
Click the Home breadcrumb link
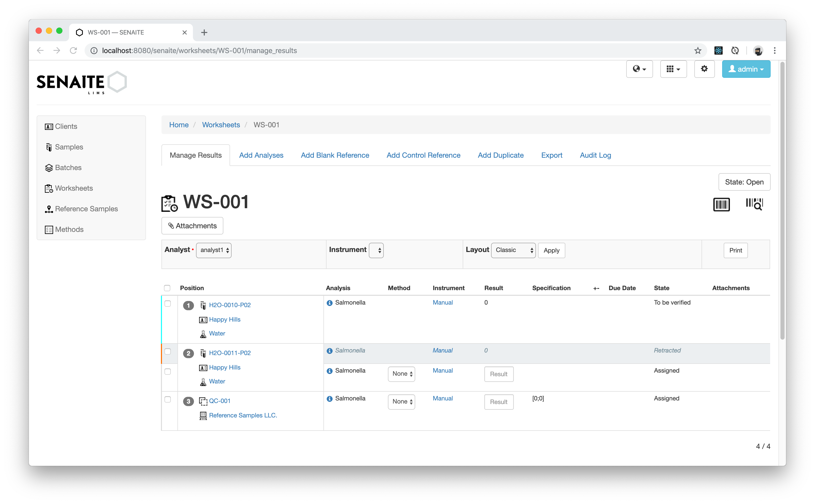(x=179, y=125)
